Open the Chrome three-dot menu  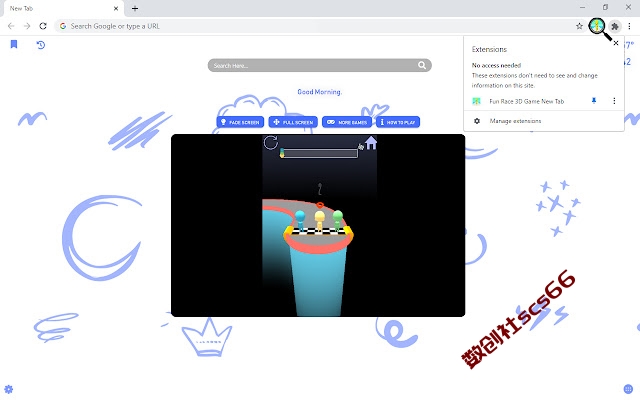click(x=629, y=26)
